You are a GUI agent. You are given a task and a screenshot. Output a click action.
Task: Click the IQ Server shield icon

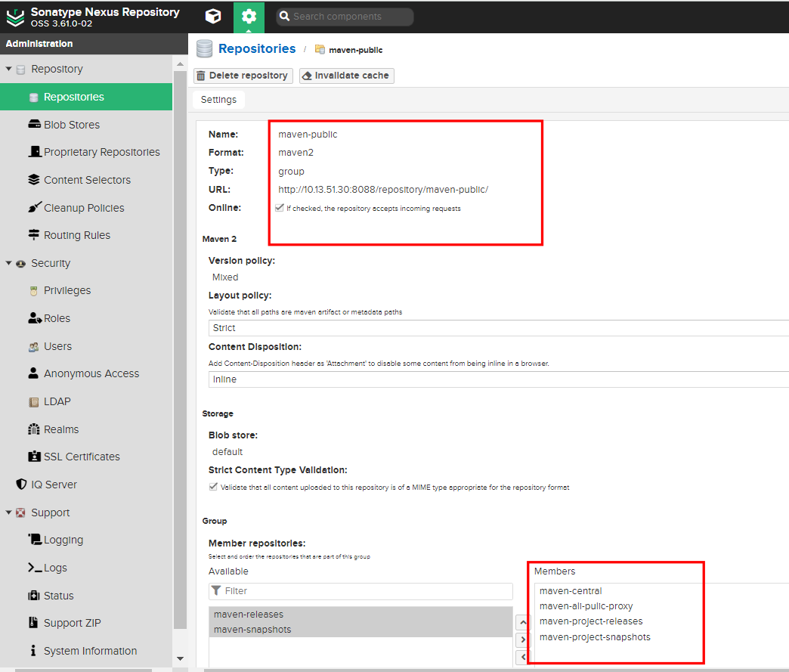coord(21,485)
